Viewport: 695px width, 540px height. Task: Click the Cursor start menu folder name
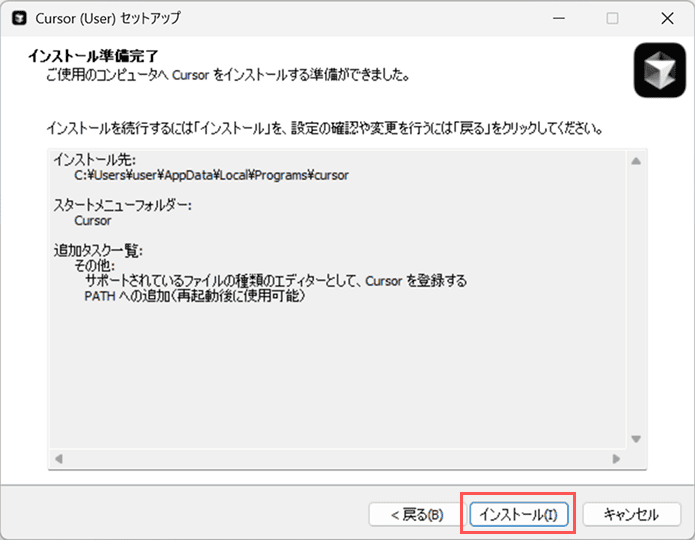coord(93,221)
